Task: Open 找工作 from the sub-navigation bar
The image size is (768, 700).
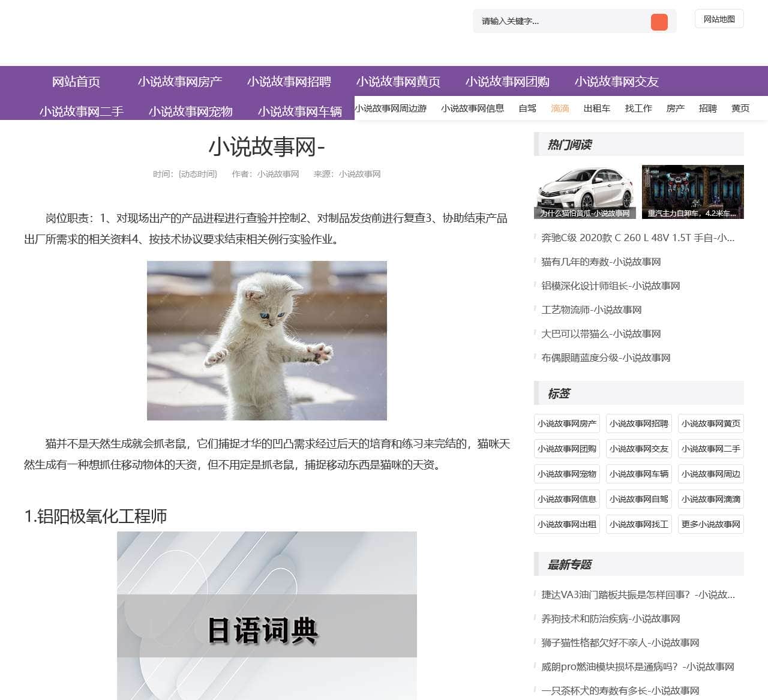Action: [x=638, y=109]
